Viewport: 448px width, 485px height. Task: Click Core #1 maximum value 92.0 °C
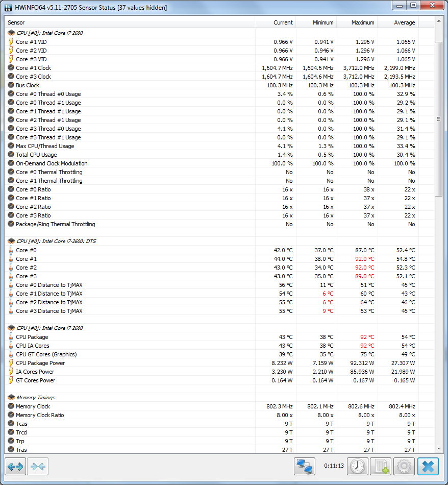click(364, 259)
